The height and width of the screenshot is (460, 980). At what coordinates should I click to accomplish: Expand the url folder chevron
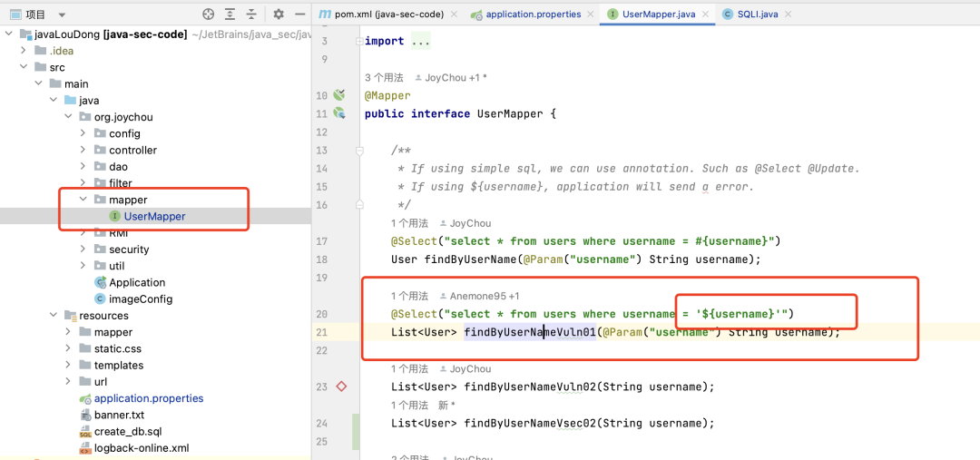[68, 381]
